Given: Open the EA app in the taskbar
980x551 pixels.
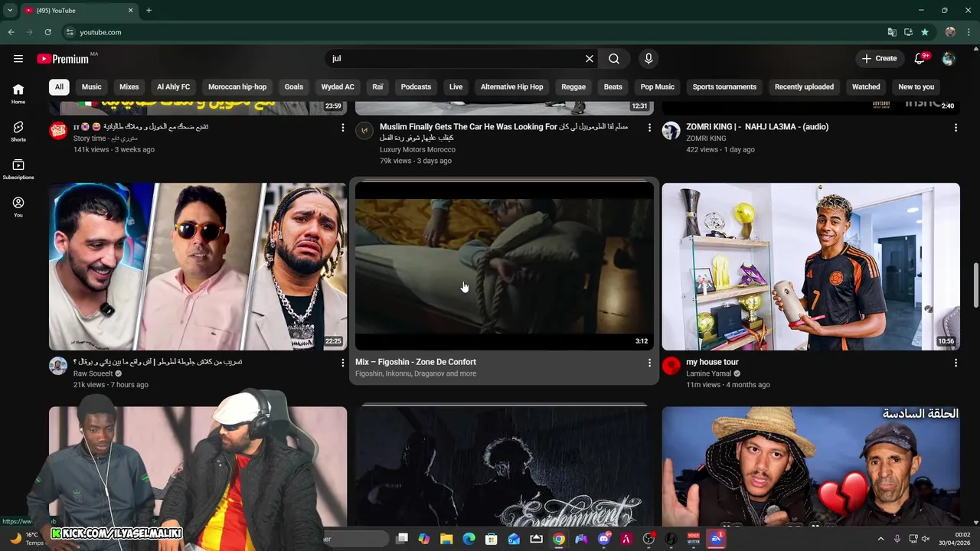Looking at the screenshot, I should click(x=717, y=539).
